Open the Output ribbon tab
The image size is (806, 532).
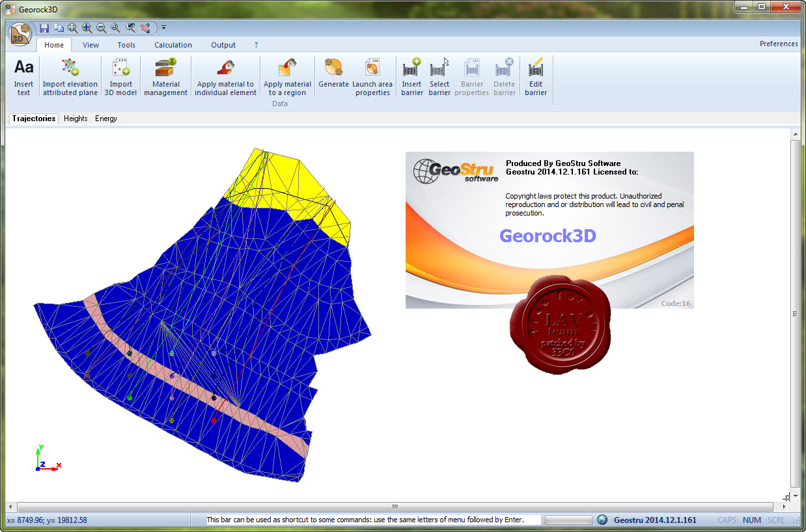click(x=223, y=45)
